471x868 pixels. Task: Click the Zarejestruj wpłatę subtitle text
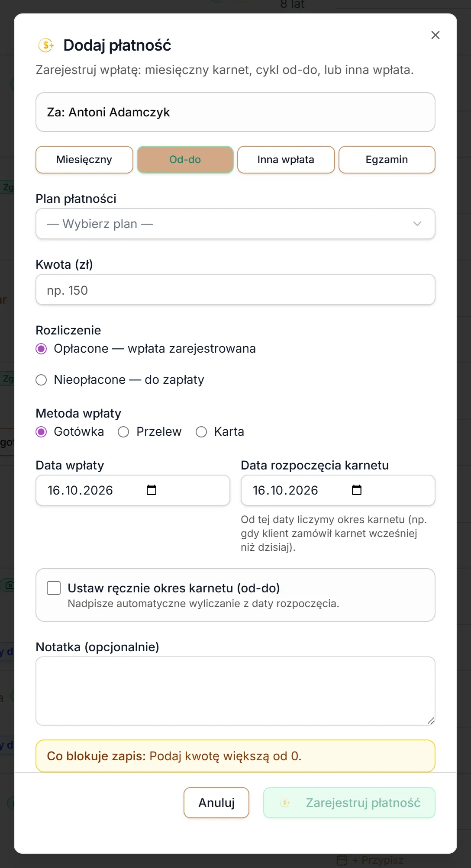point(225,70)
